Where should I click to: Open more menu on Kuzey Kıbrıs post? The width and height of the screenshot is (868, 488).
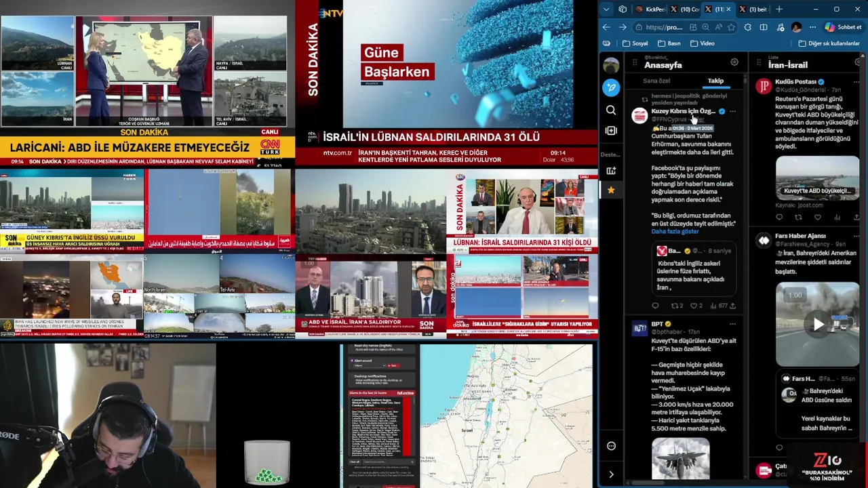point(732,111)
